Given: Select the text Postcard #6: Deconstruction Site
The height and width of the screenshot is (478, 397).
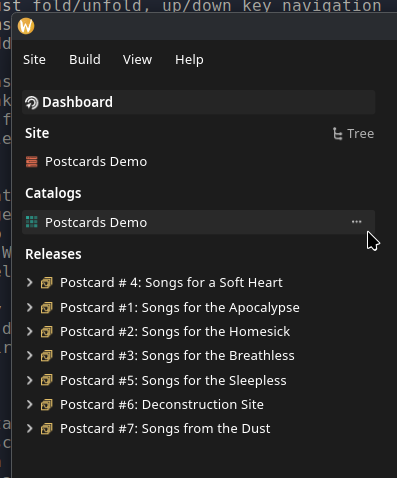Looking at the screenshot, I should click(x=162, y=404).
